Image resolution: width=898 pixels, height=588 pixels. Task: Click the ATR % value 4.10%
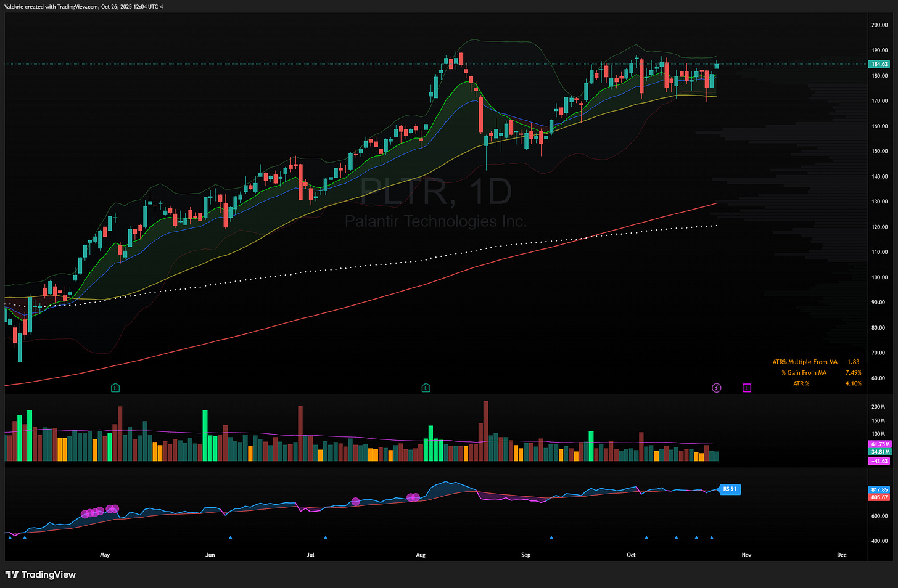(853, 383)
